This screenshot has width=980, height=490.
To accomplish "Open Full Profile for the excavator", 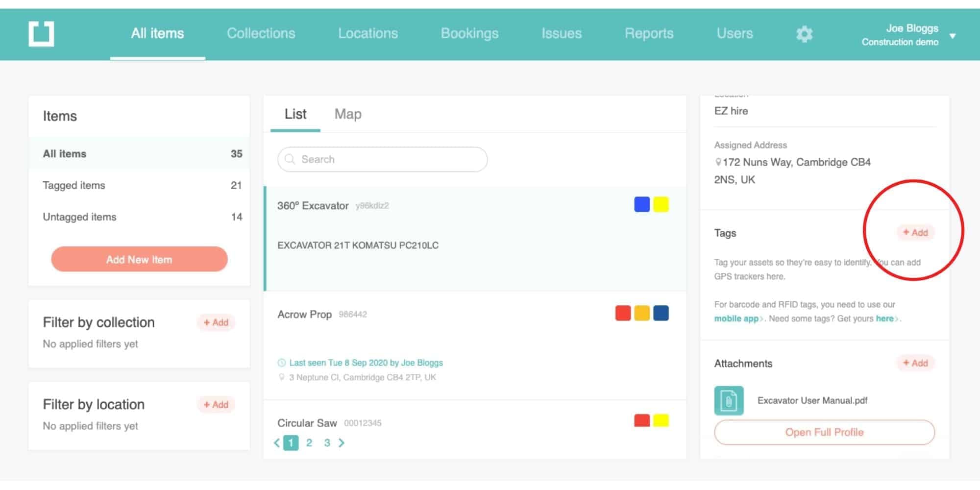I will pyautogui.click(x=824, y=432).
